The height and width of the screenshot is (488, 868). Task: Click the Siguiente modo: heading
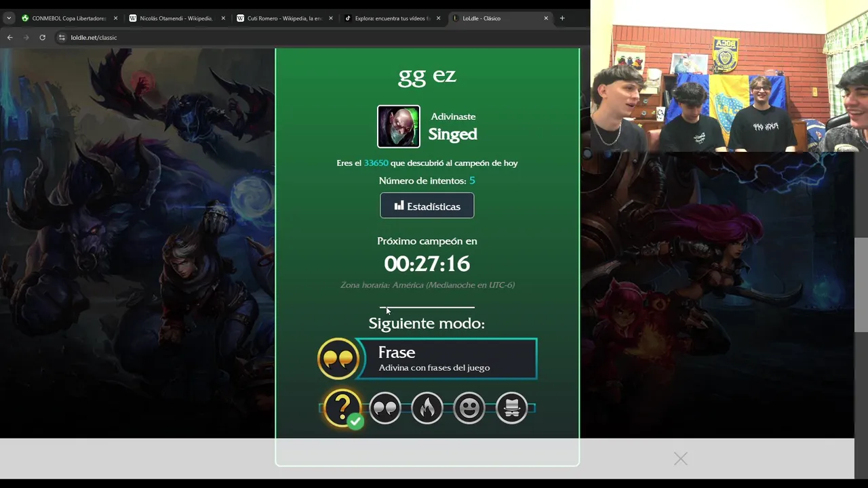[x=427, y=323]
